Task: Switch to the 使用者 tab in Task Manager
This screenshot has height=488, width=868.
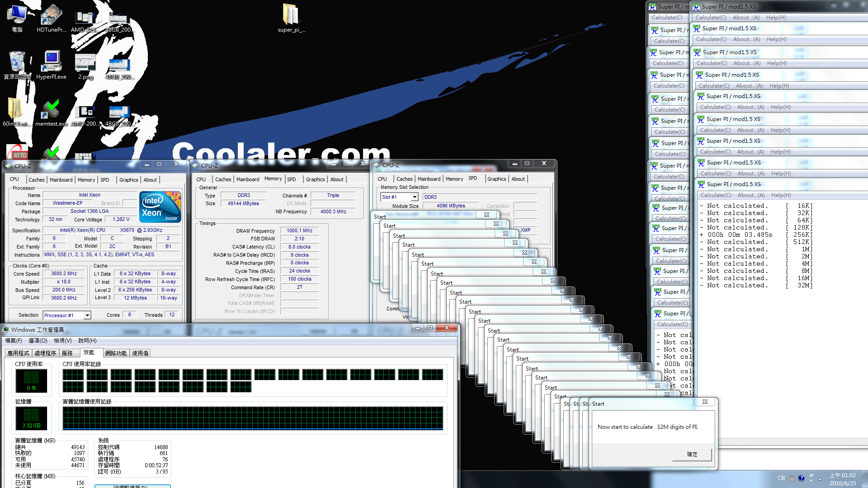Action: [140, 353]
